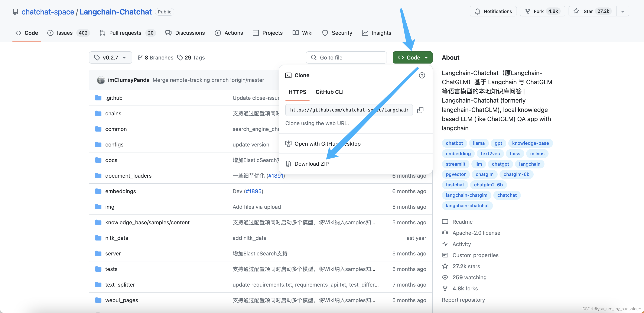Click the streamlit topic tag
Image resolution: width=644 pixels, height=313 pixels.
455,164
